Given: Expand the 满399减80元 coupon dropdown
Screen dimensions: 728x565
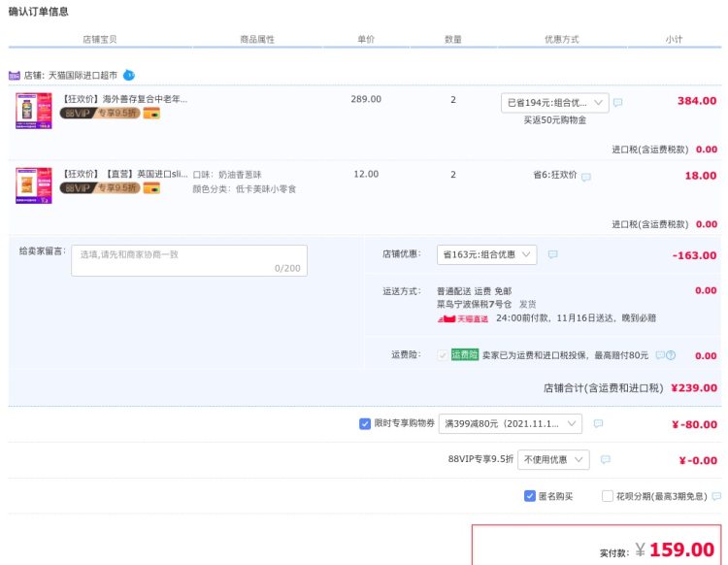Looking at the screenshot, I should point(511,423).
